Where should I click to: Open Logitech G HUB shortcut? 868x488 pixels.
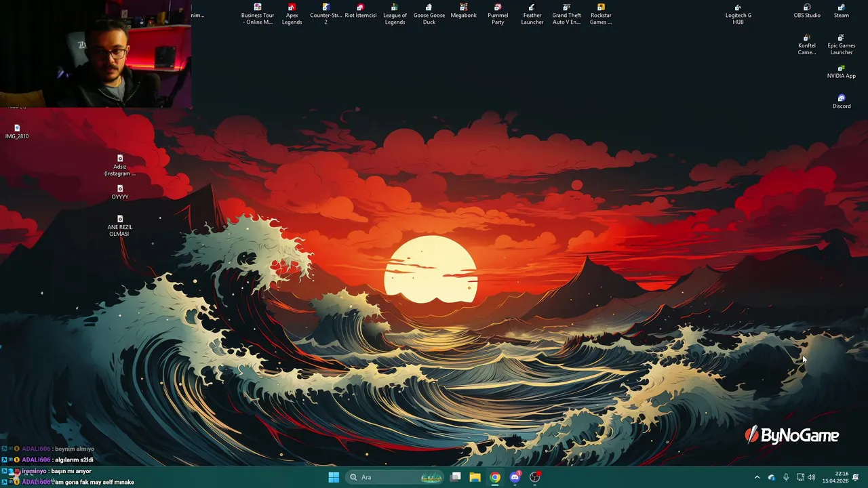click(x=738, y=14)
